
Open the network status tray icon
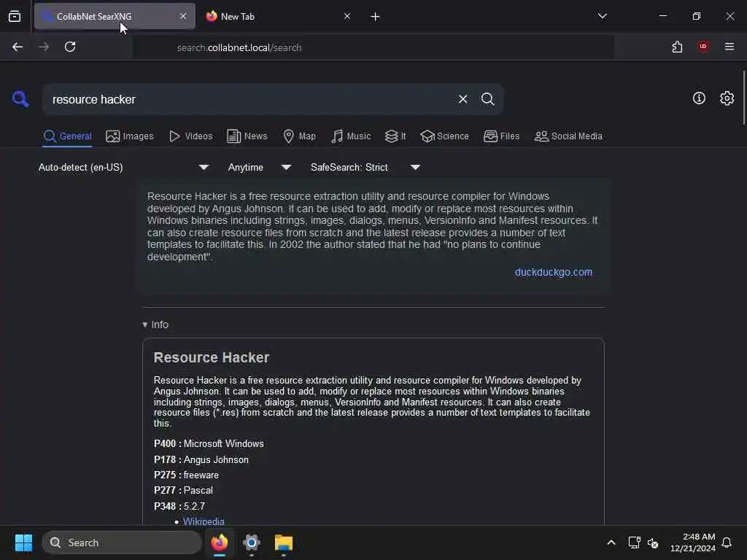pos(634,542)
